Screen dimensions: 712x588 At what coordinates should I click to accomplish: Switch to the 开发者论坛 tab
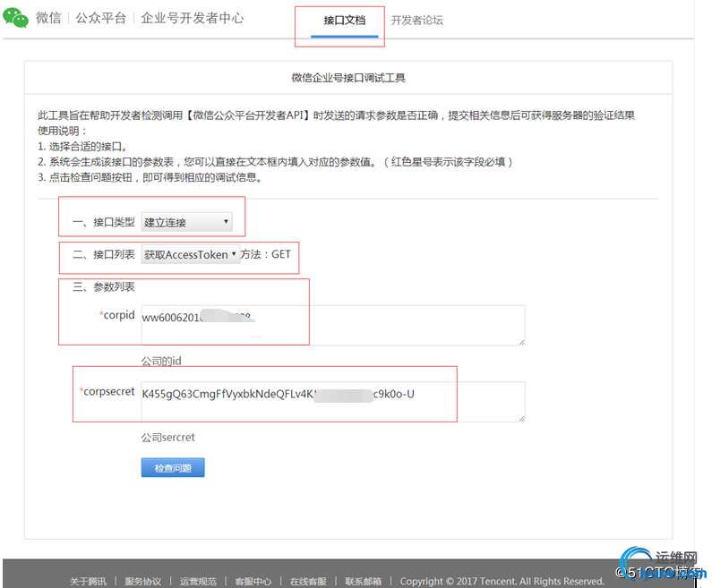416,21
